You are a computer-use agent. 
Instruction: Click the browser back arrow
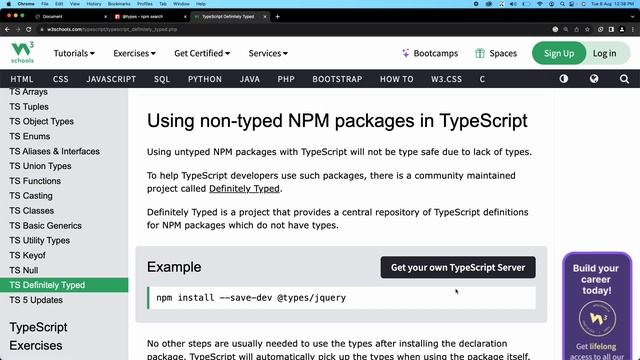coord(7,29)
